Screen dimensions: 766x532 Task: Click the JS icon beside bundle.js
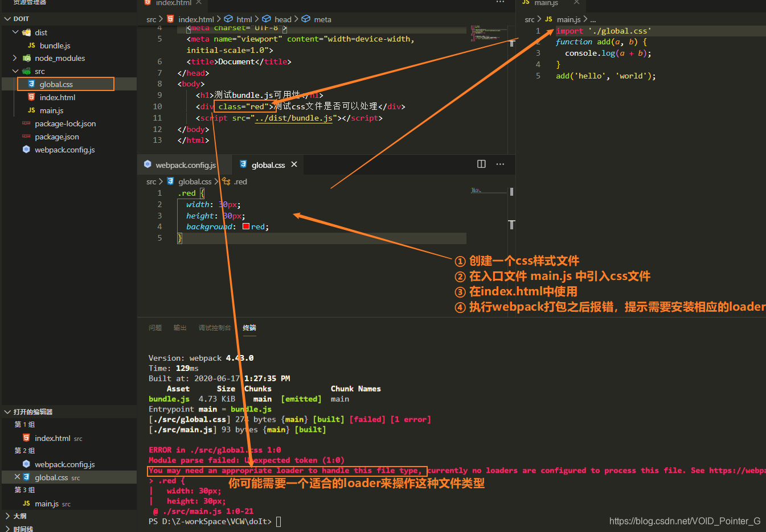point(31,46)
